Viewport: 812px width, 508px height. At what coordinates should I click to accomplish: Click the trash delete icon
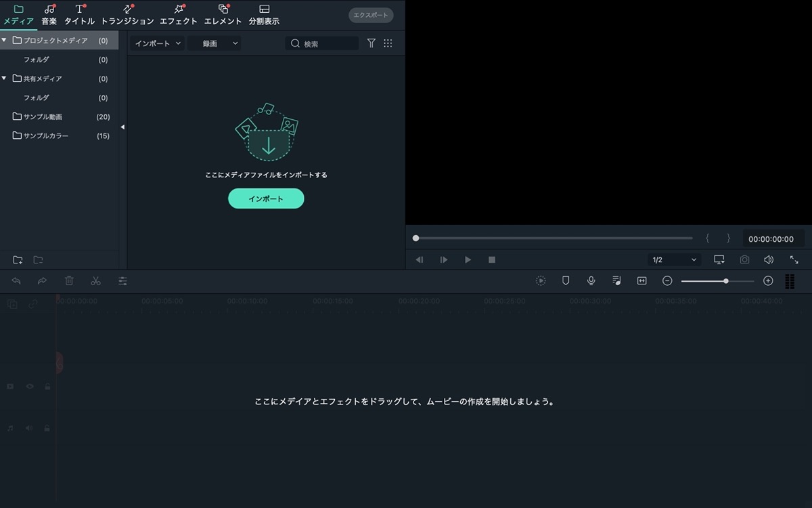[x=69, y=280]
